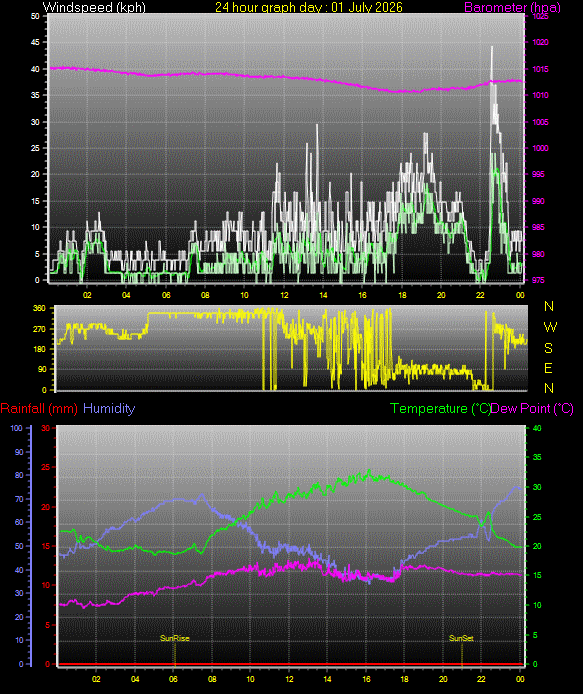Click hour 18 on the windspeed chart time axis
Screen dimensions: 583x694
[x=402, y=295]
